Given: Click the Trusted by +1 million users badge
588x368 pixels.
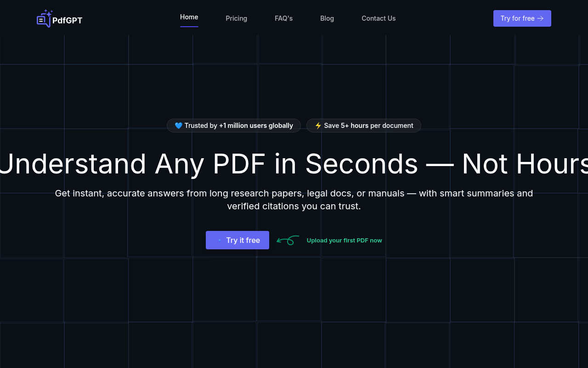Looking at the screenshot, I should tap(234, 125).
